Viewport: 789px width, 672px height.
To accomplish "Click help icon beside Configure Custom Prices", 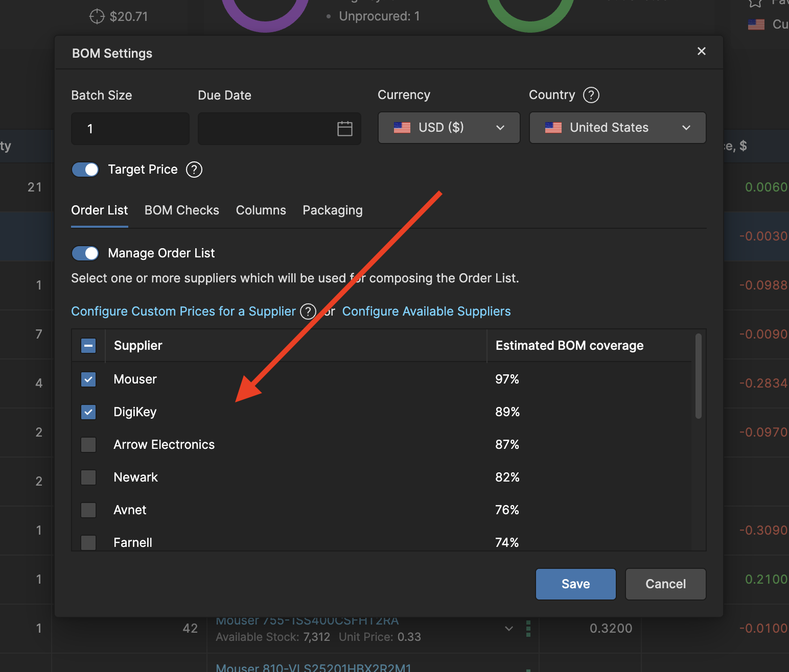I will click(x=308, y=311).
